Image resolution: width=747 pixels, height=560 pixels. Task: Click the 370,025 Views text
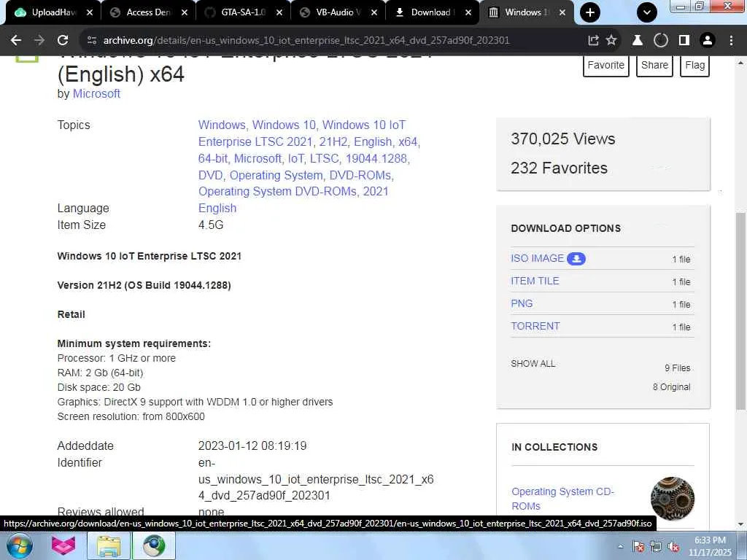click(x=562, y=139)
